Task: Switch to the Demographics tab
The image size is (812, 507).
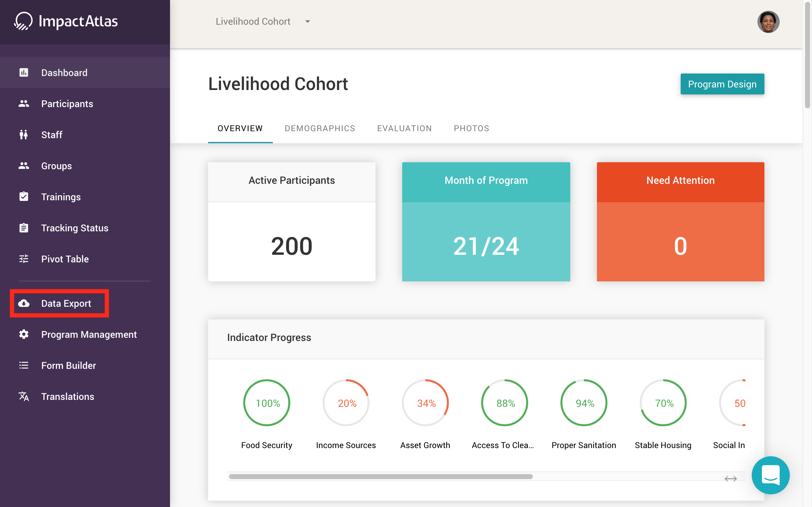Action: coord(320,128)
